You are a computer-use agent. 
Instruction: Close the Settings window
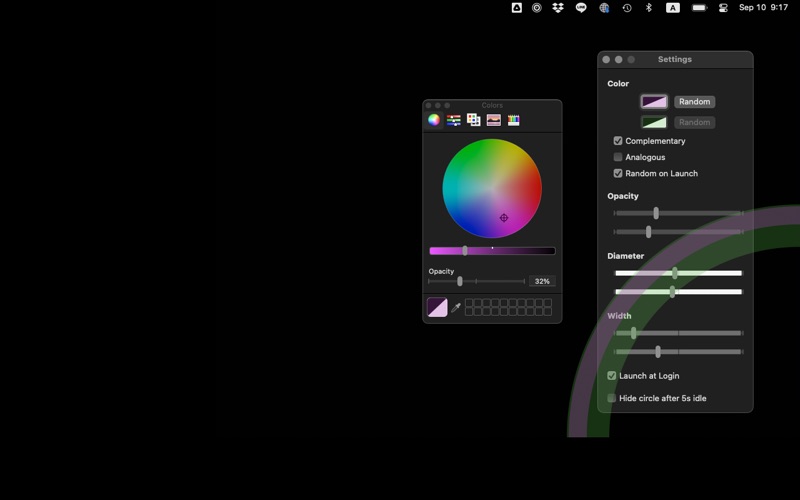click(606, 60)
